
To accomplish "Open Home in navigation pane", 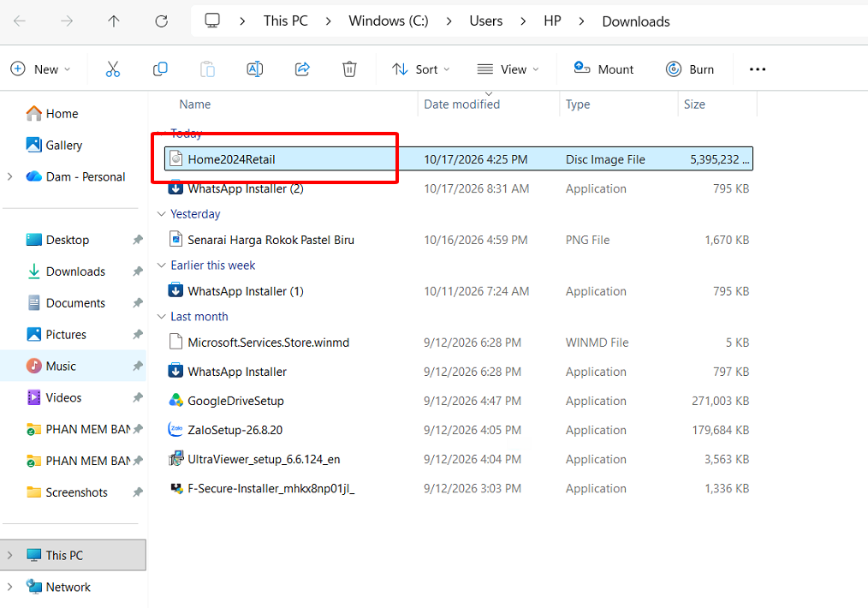I will [62, 114].
